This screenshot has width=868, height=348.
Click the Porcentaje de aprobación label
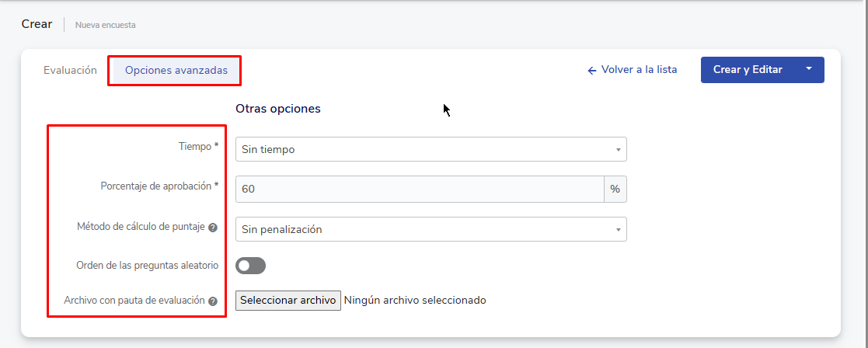tap(159, 186)
